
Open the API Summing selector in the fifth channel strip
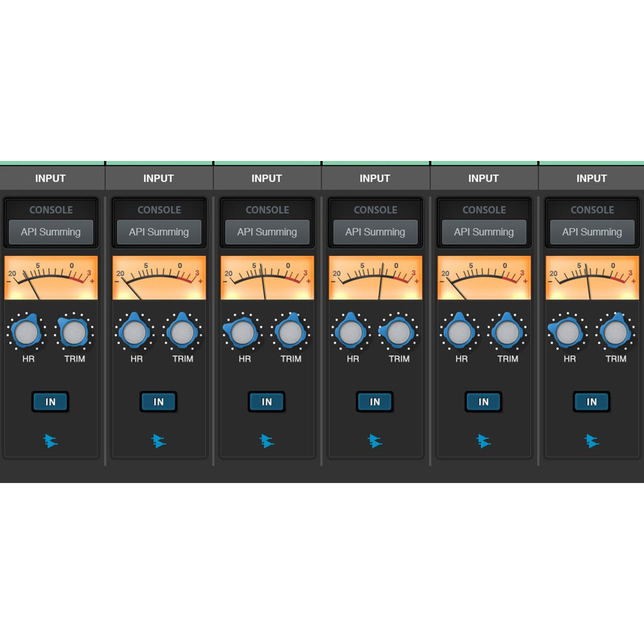[x=484, y=232]
